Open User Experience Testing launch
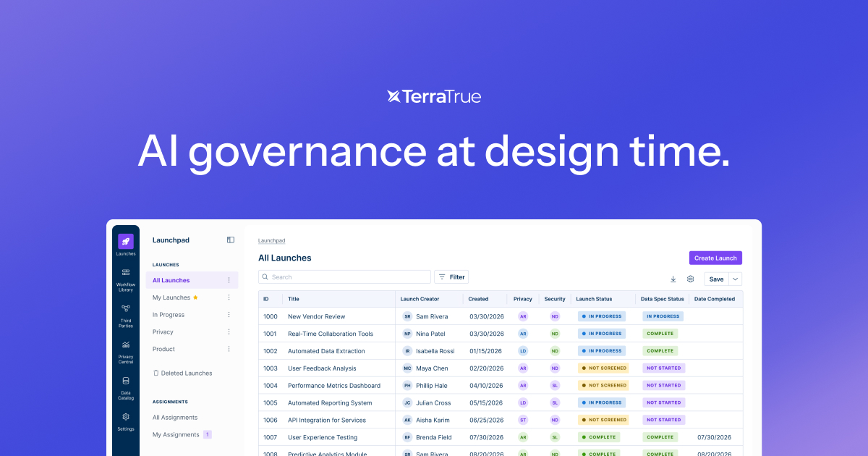Viewport: 868px width, 456px height. click(x=323, y=438)
